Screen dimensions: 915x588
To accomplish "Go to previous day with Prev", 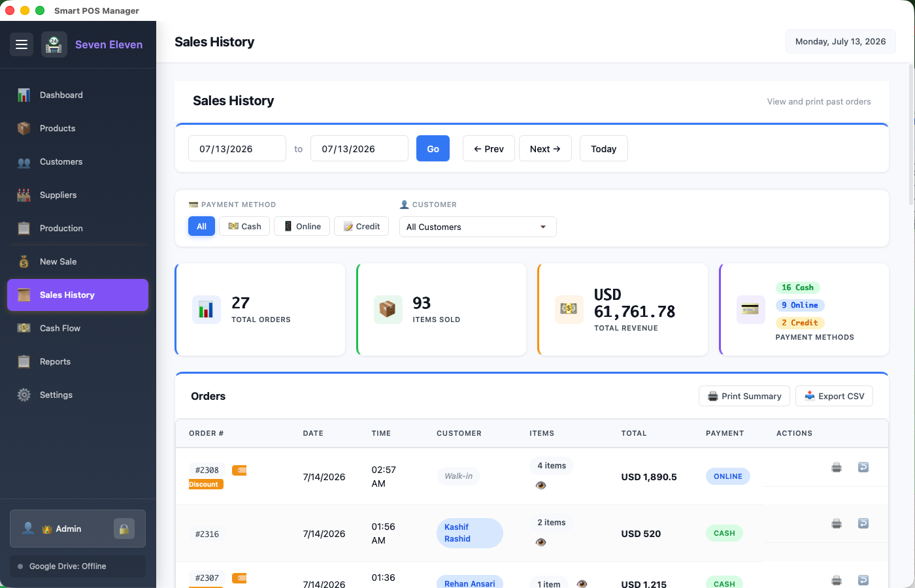I will [x=489, y=148].
